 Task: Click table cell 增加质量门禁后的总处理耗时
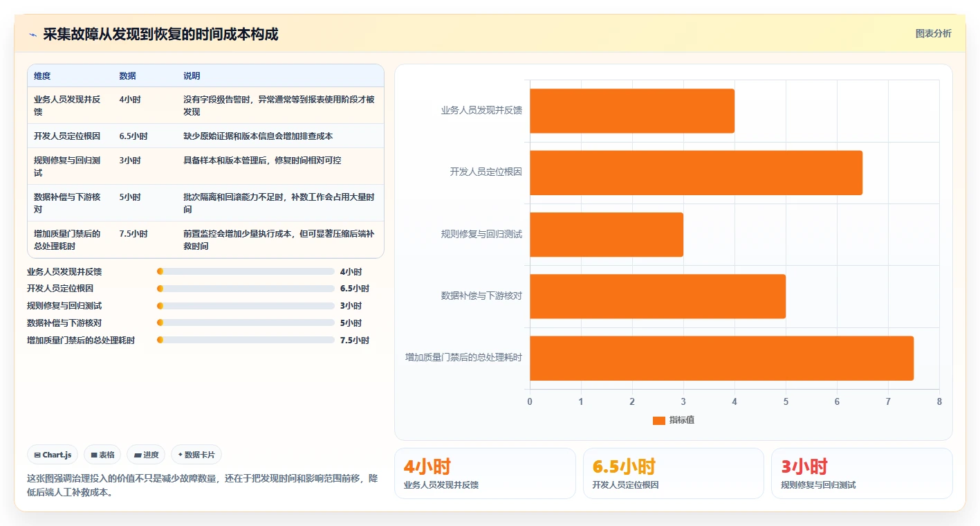pyautogui.click(x=70, y=239)
